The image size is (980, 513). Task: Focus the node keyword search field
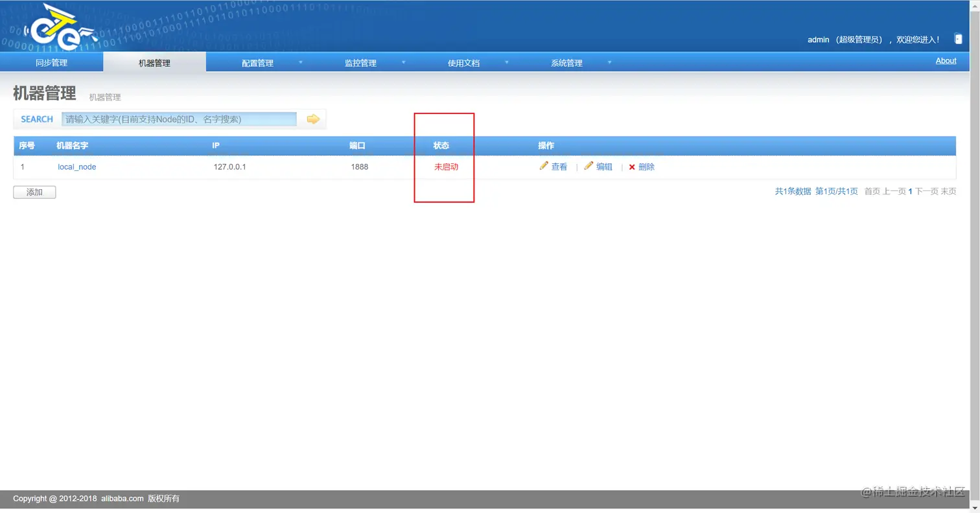pyautogui.click(x=179, y=119)
